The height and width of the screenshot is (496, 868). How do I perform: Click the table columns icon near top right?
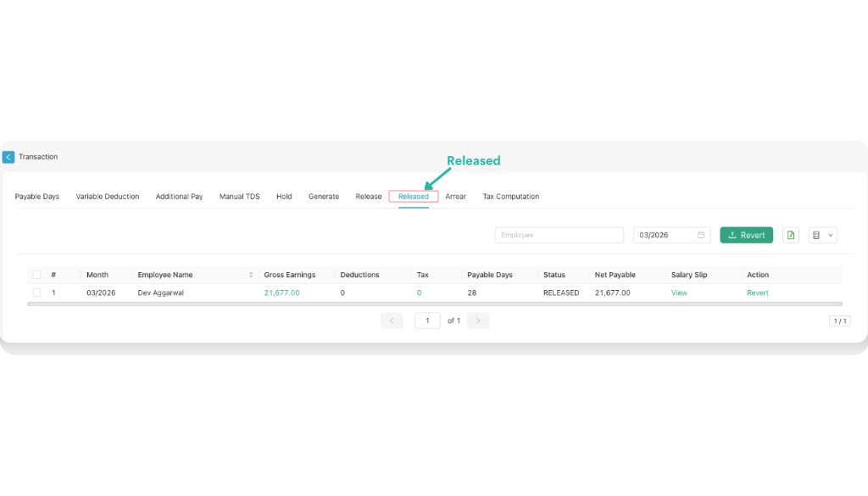[x=816, y=235]
